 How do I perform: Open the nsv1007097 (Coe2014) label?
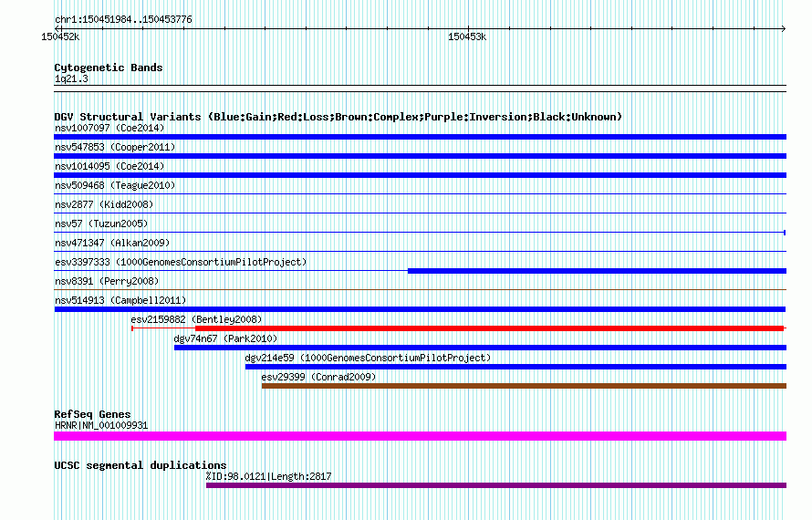(109, 128)
